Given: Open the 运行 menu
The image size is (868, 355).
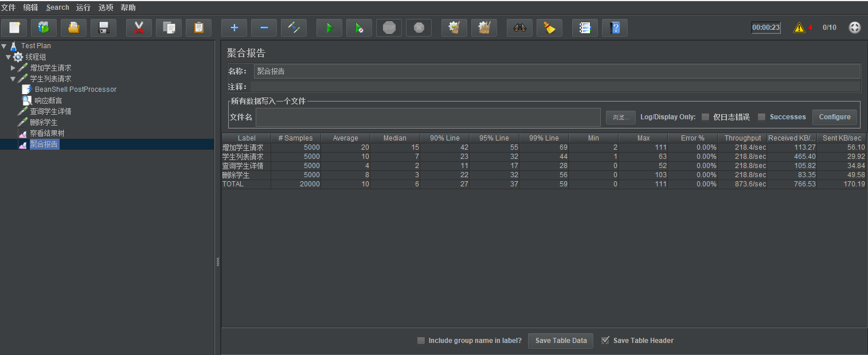Looking at the screenshot, I should pos(83,7).
